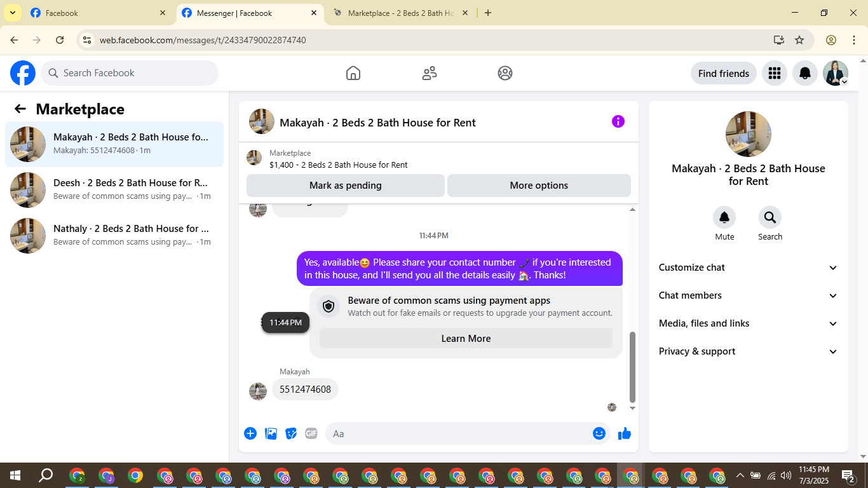Click the Find friends button
This screenshot has height=488, width=868.
tap(724, 73)
